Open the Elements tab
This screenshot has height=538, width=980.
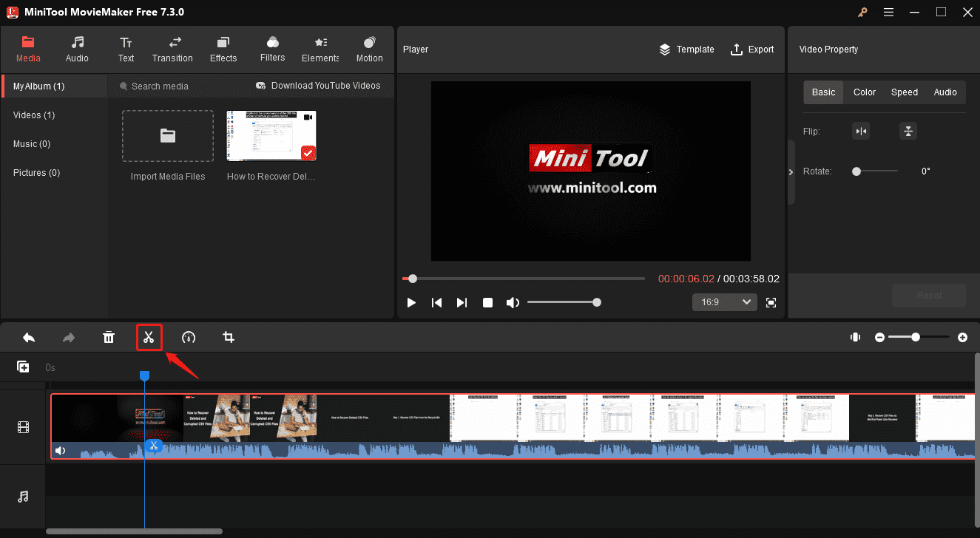pyautogui.click(x=320, y=50)
